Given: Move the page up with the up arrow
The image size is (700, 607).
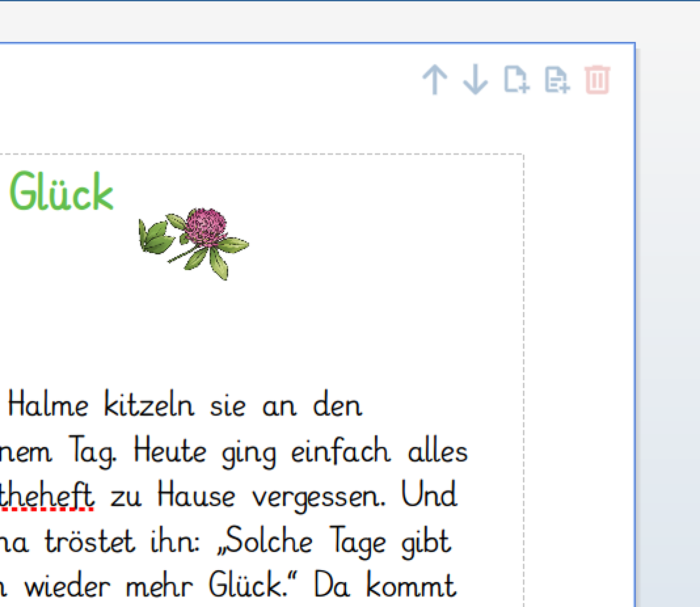Looking at the screenshot, I should point(434,80).
